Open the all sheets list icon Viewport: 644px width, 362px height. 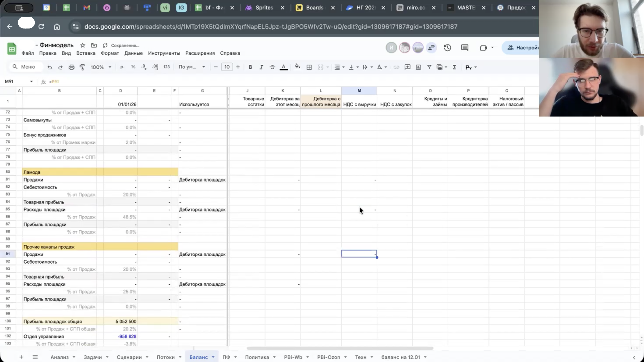click(35, 357)
